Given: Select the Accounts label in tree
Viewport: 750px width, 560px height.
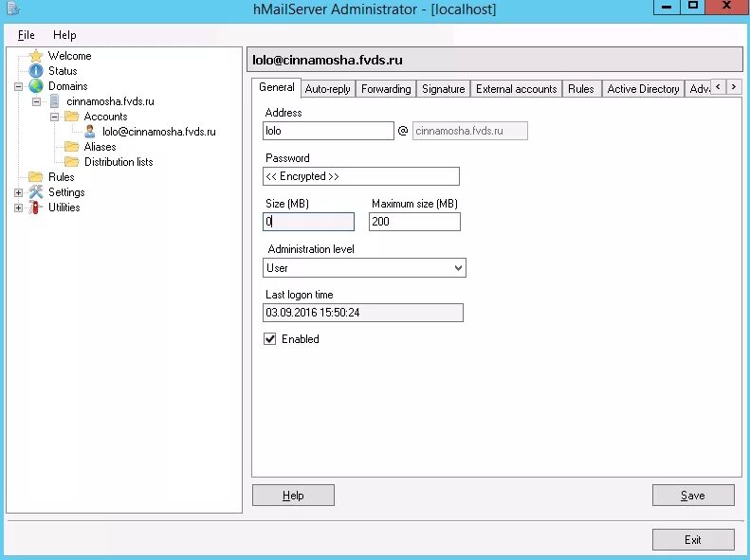Looking at the screenshot, I should tap(105, 117).
